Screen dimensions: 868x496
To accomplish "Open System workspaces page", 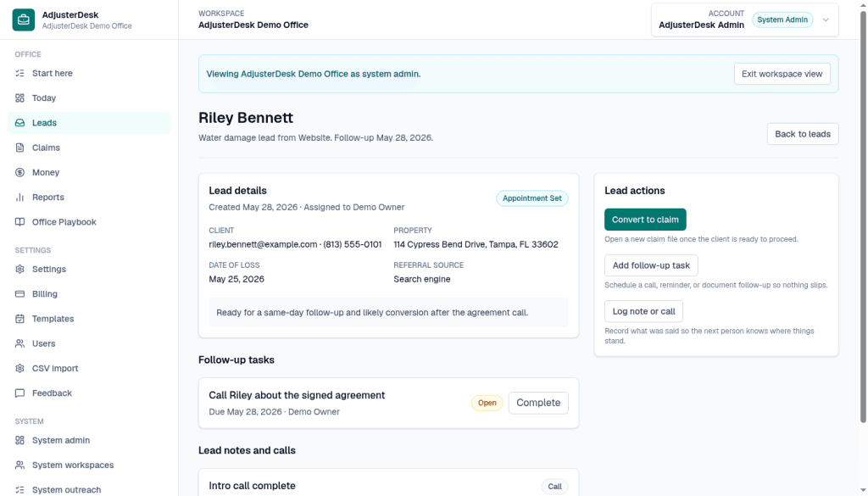I will [89, 465].
